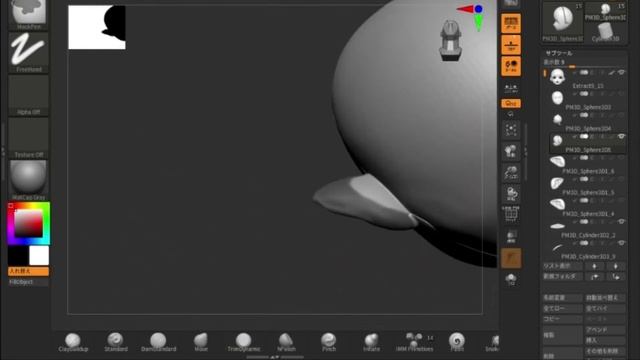The height and width of the screenshot is (360, 640).
Task: Click the Move view navigation icon
Action: (x=511, y=151)
